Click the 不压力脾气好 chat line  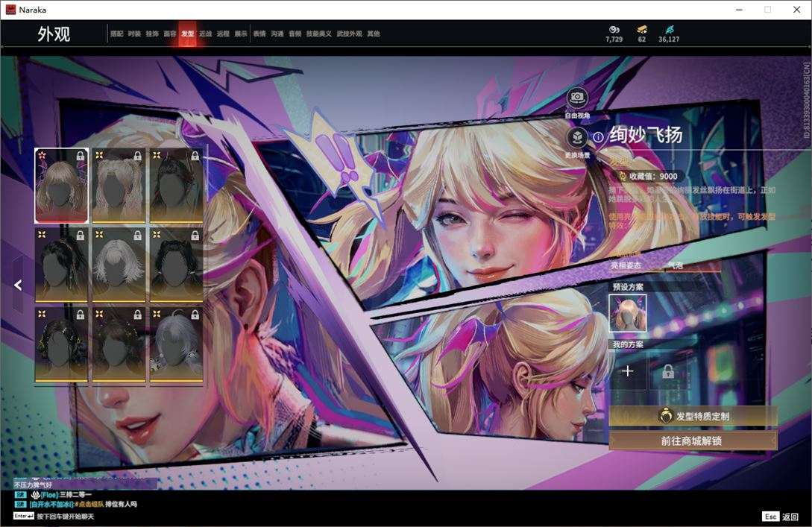point(33,485)
